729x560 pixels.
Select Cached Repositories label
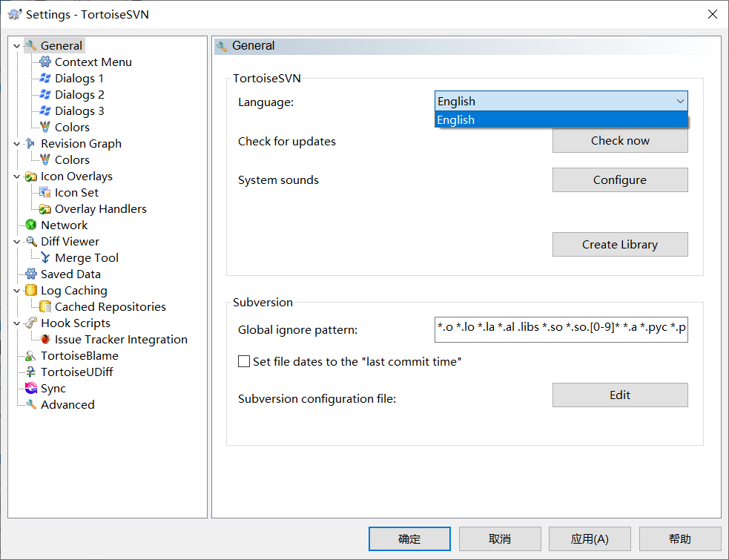click(x=110, y=306)
